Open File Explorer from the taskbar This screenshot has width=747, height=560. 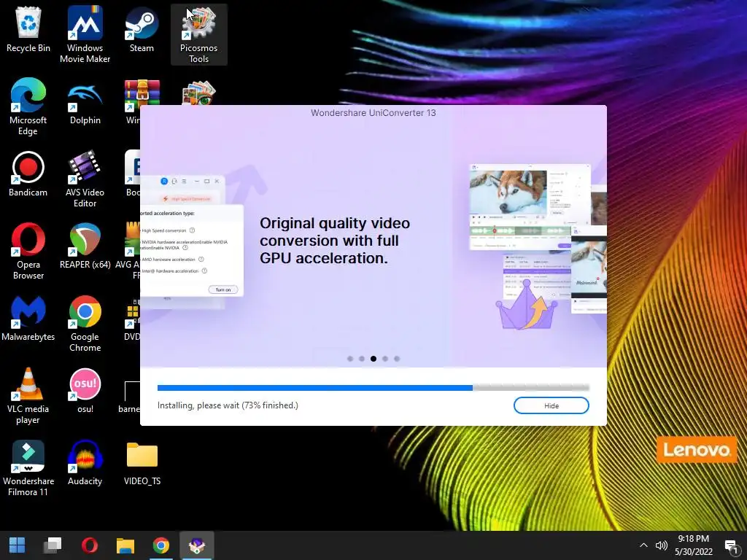pos(125,545)
